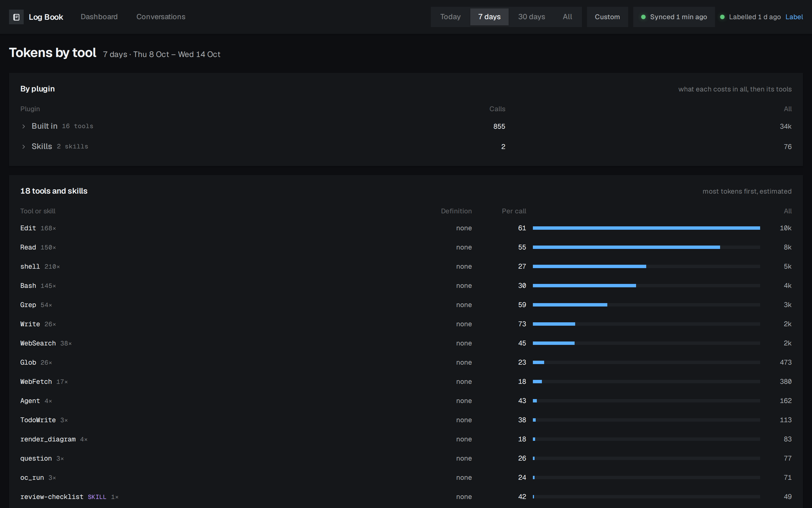Click the green Labelled status dot
Screen dimensions: 812x508
click(722, 17)
